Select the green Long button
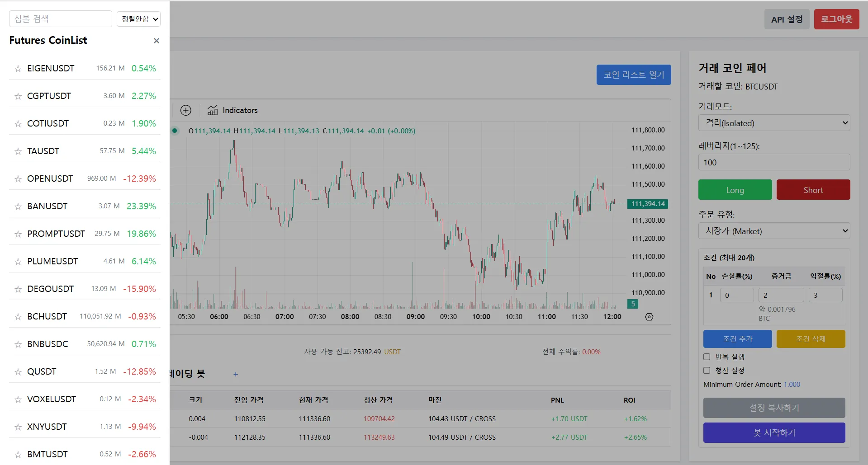Image resolution: width=868 pixels, height=465 pixels. point(735,190)
